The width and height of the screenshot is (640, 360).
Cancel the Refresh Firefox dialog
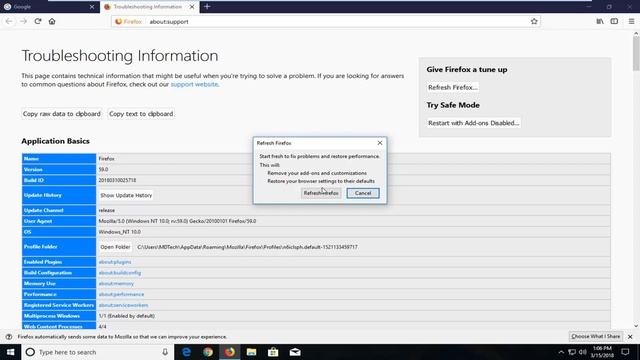pyautogui.click(x=363, y=193)
